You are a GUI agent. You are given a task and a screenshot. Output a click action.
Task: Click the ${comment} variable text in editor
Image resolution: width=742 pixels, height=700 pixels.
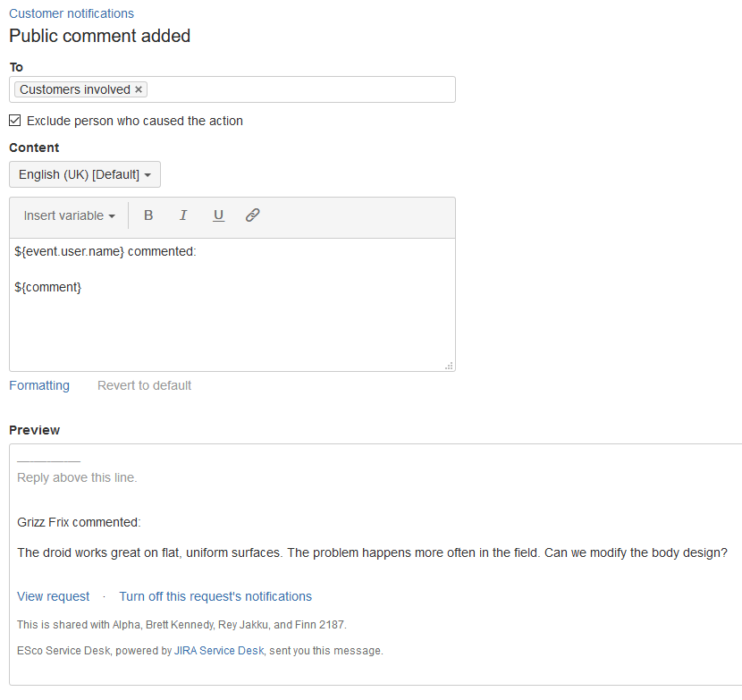pyautogui.click(x=48, y=287)
